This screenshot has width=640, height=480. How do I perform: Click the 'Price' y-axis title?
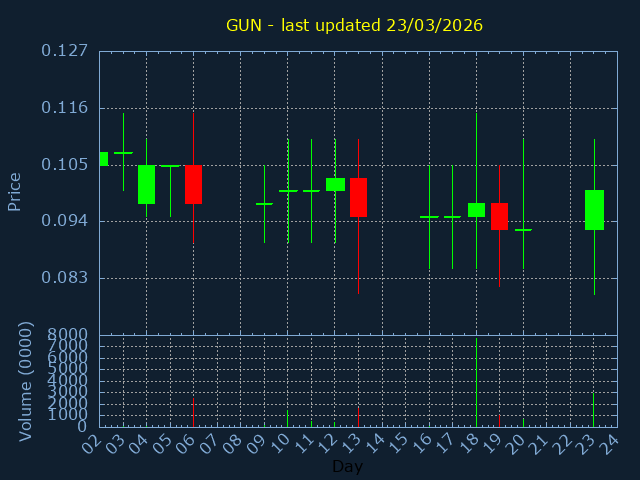15,191
